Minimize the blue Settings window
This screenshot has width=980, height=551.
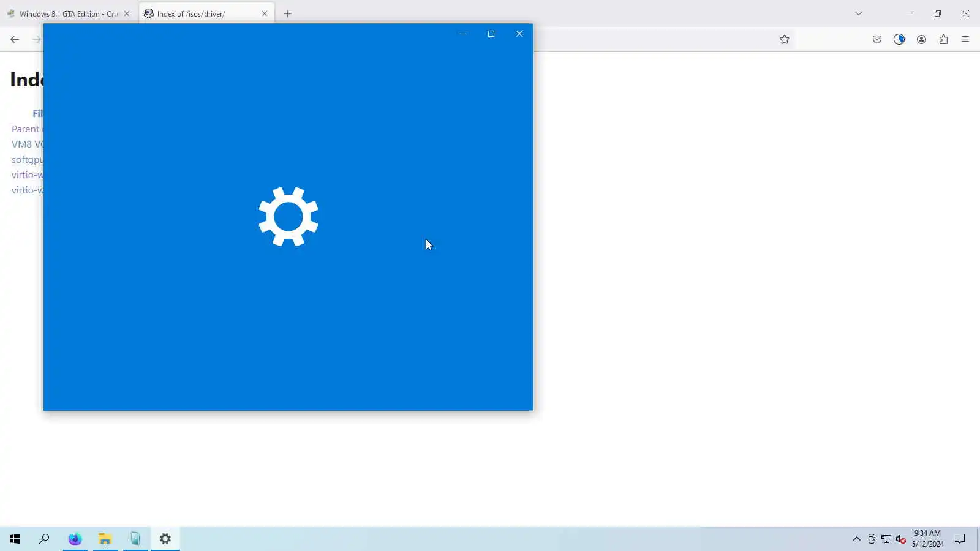(463, 34)
